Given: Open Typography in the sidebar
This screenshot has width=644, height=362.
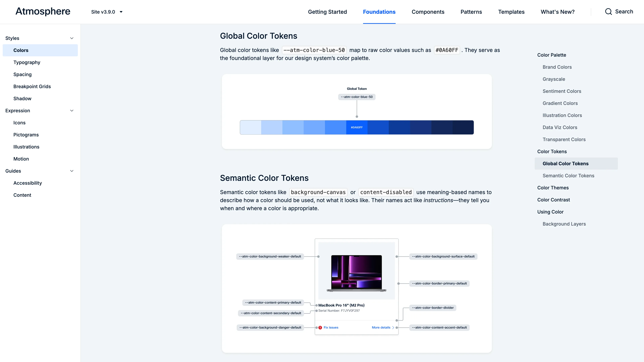Looking at the screenshot, I should tap(27, 63).
